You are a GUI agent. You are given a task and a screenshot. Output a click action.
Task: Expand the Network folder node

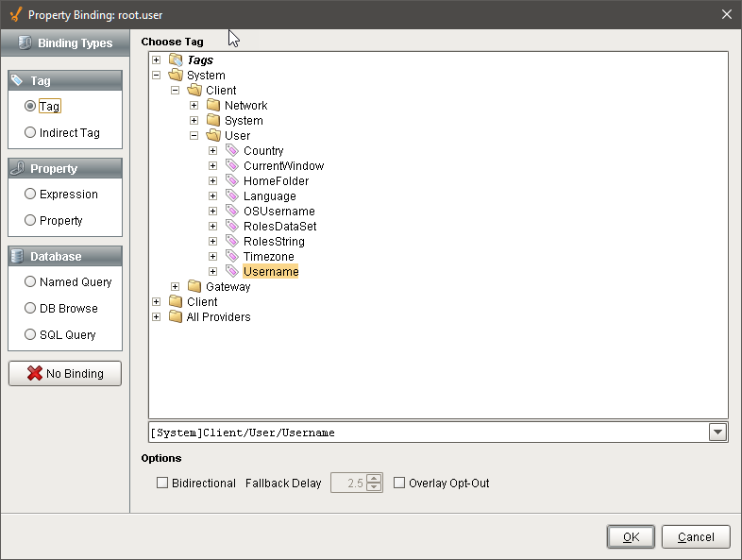click(x=194, y=105)
